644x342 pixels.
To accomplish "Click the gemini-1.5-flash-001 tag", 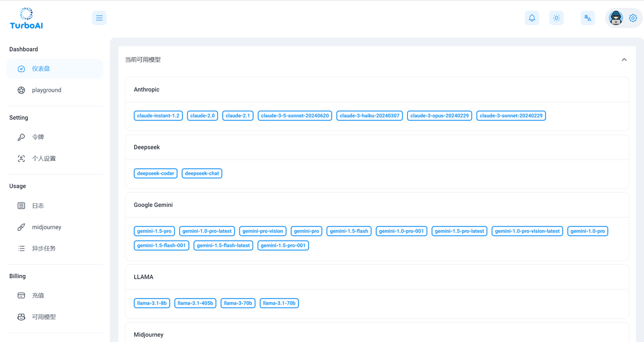I will point(162,246).
